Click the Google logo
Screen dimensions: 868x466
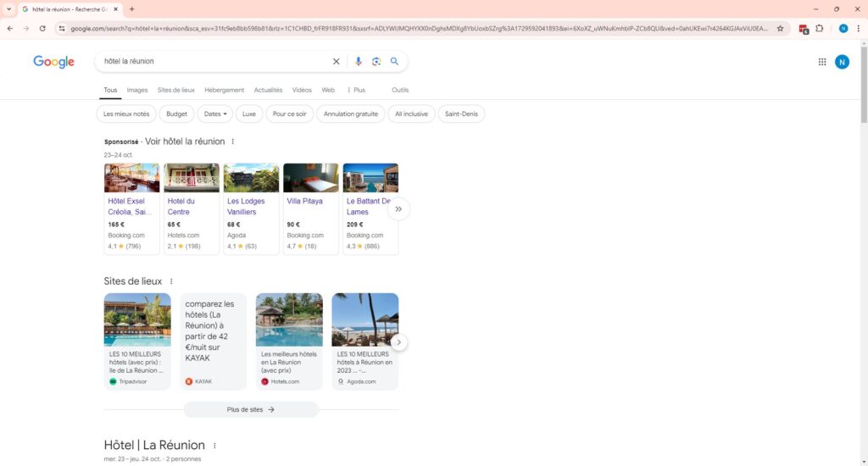pyautogui.click(x=53, y=62)
